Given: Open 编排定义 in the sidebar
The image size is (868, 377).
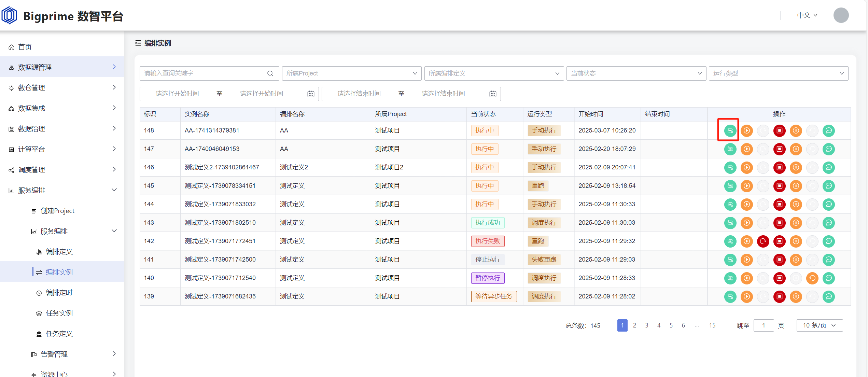Looking at the screenshot, I should [x=62, y=251].
